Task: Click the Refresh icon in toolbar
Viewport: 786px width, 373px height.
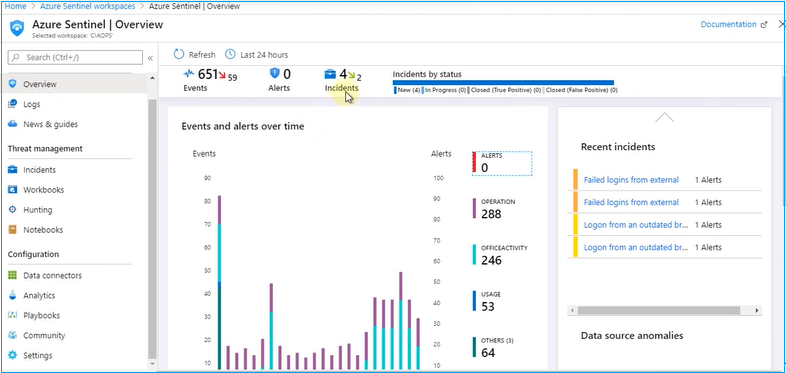Action: click(179, 54)
